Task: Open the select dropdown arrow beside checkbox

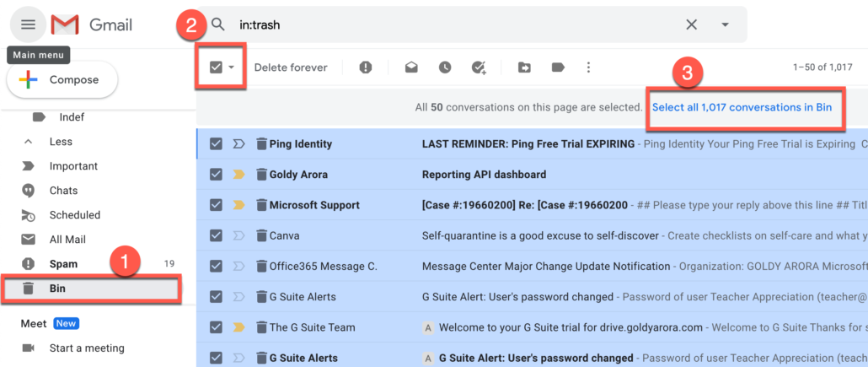Action: click(x=232, y=67)
